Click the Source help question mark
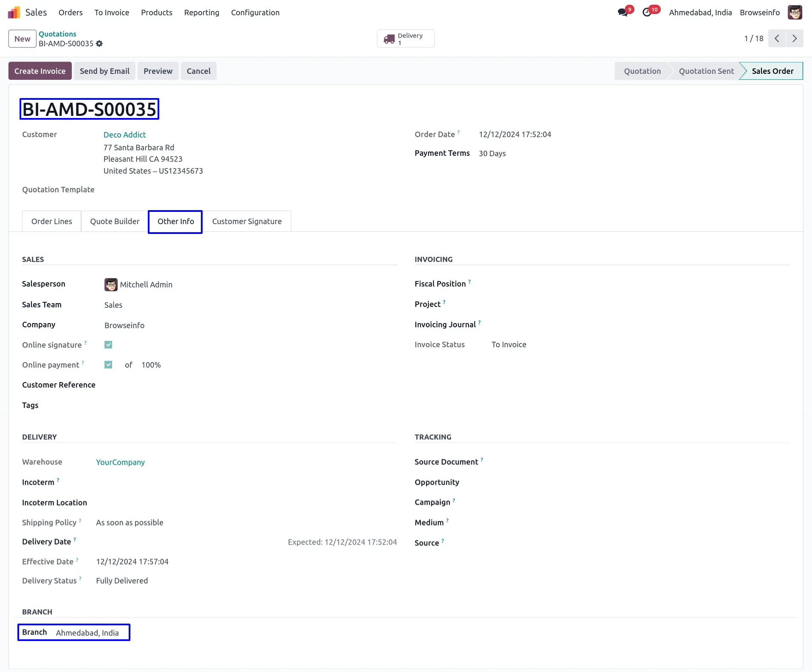The width and height of the screenshot is (812, 672). pos(443,540)
